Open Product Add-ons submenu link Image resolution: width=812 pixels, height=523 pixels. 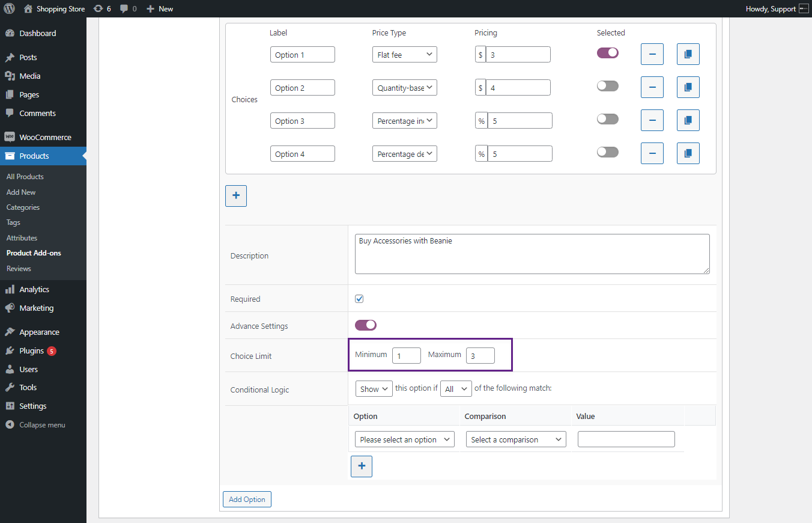click(34, 253)
